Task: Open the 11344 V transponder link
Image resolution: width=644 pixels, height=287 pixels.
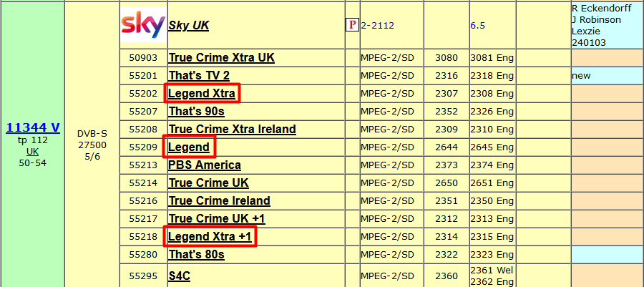Action: point(33,127)
